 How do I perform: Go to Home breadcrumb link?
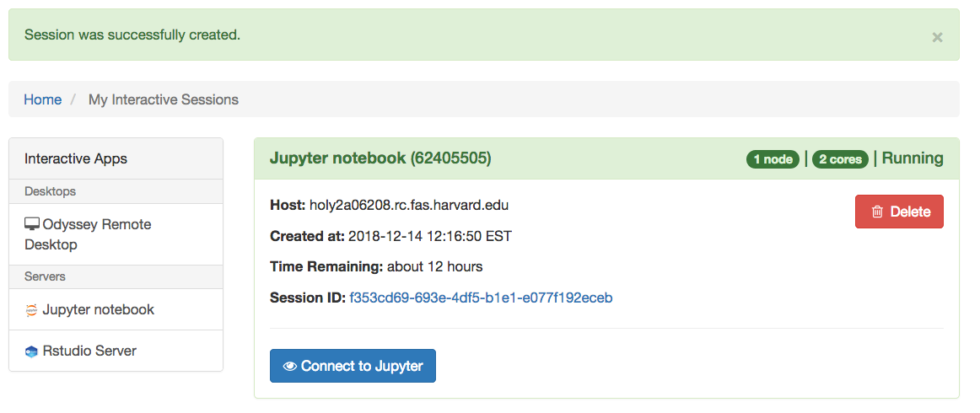[x=42, y=99]
